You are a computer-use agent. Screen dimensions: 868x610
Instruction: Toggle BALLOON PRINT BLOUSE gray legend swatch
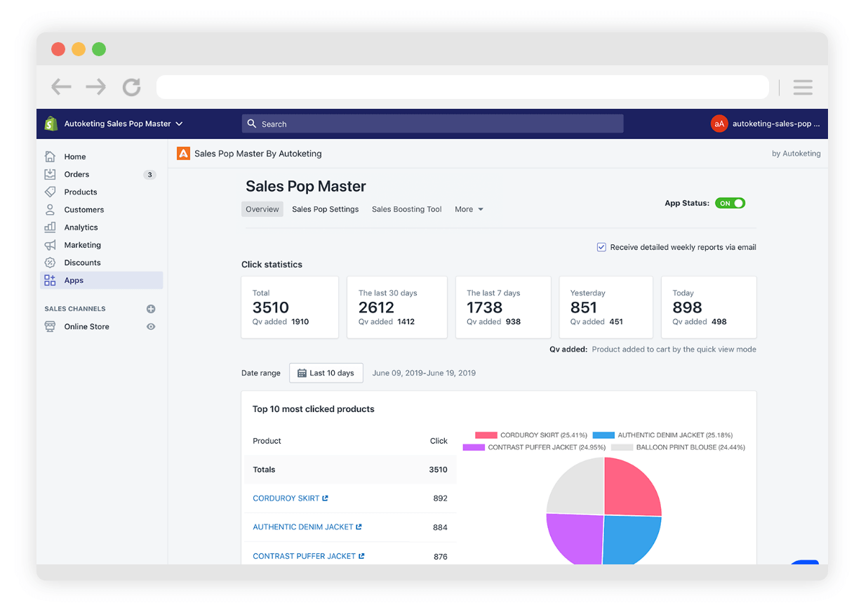622,447
